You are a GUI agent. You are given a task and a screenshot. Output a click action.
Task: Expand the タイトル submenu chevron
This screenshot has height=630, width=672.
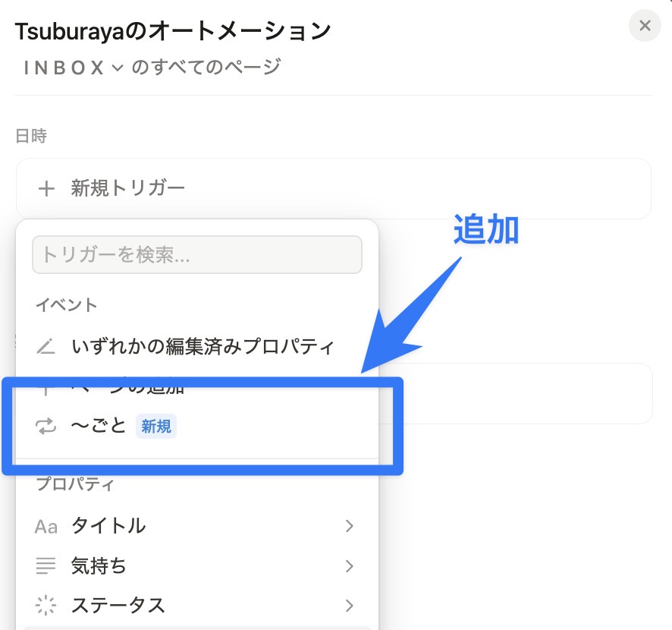pos(350,526)
